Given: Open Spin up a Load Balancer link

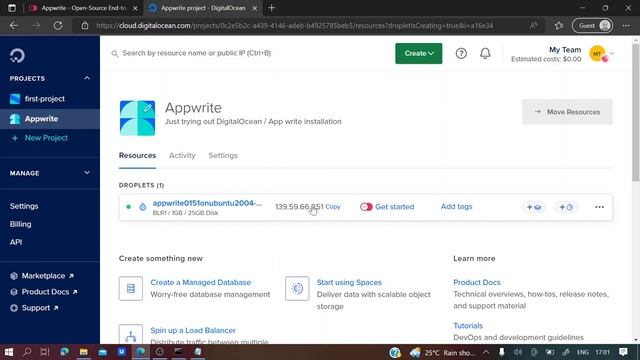Looking at the screenshot, I should pyautogui.click(x=193, y=331).
